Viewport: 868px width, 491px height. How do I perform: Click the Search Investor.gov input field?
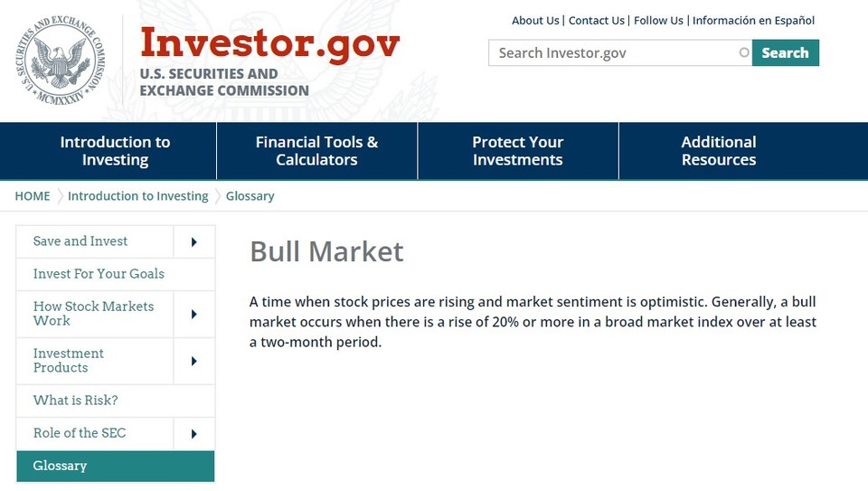(x=615, y=53)
